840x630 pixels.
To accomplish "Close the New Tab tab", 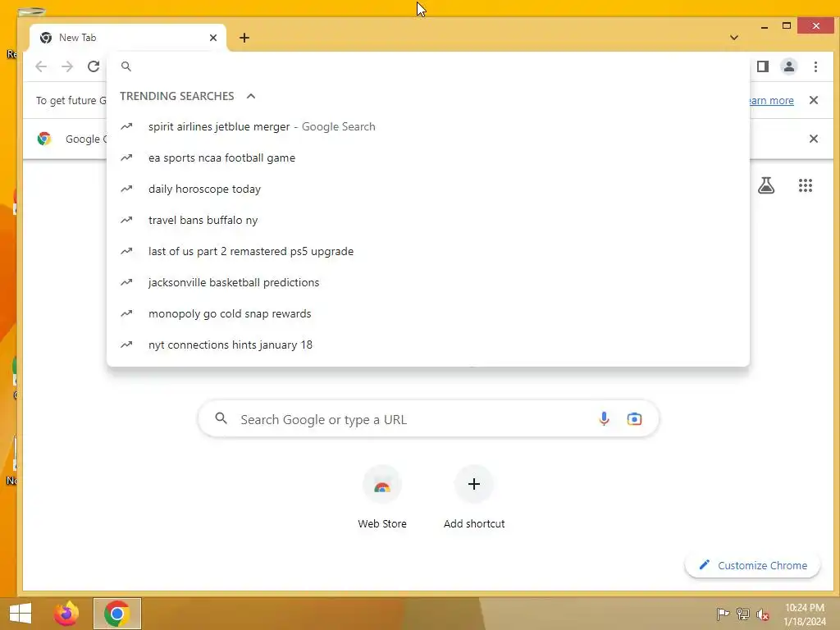I will point(213,38).
